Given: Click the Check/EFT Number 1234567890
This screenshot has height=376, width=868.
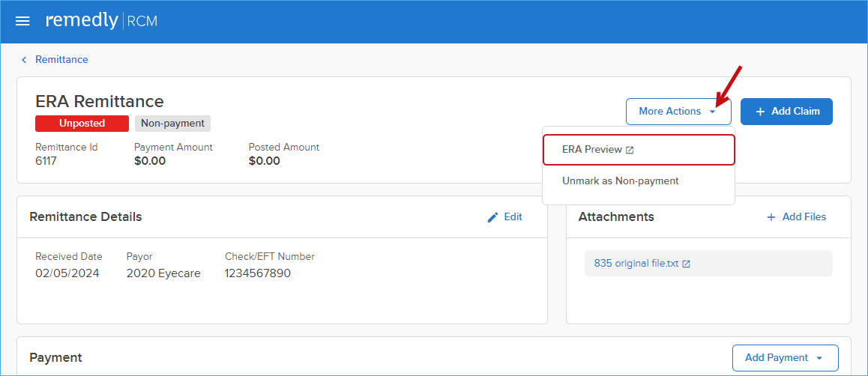Looking at the screenshot, I should tap(257, 273).
